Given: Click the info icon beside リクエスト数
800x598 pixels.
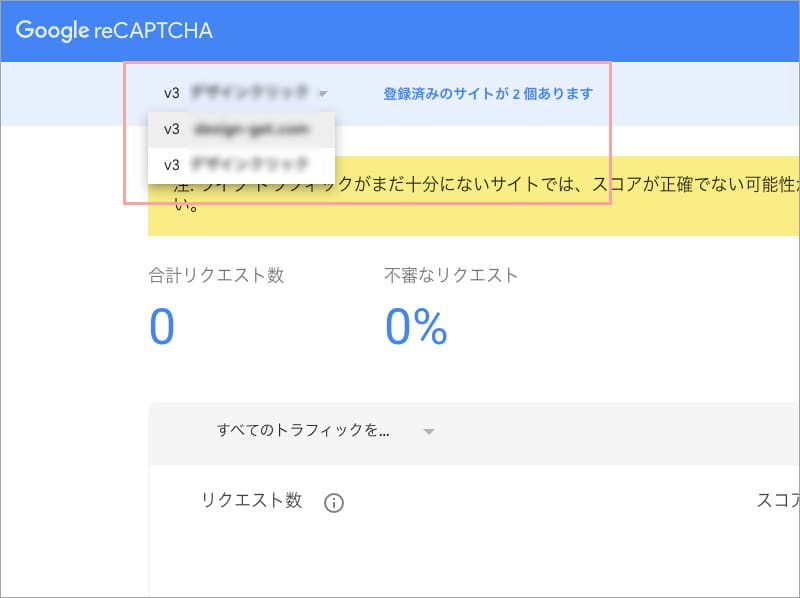Looking at the screenshot, I should (x=334, y=503).
